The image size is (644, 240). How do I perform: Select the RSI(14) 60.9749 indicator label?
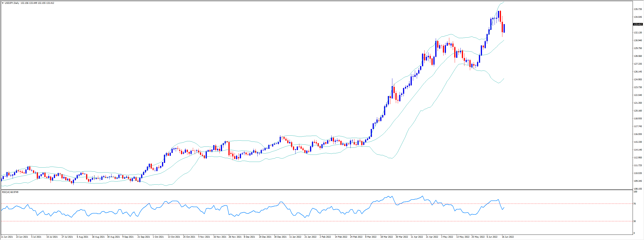10,192
